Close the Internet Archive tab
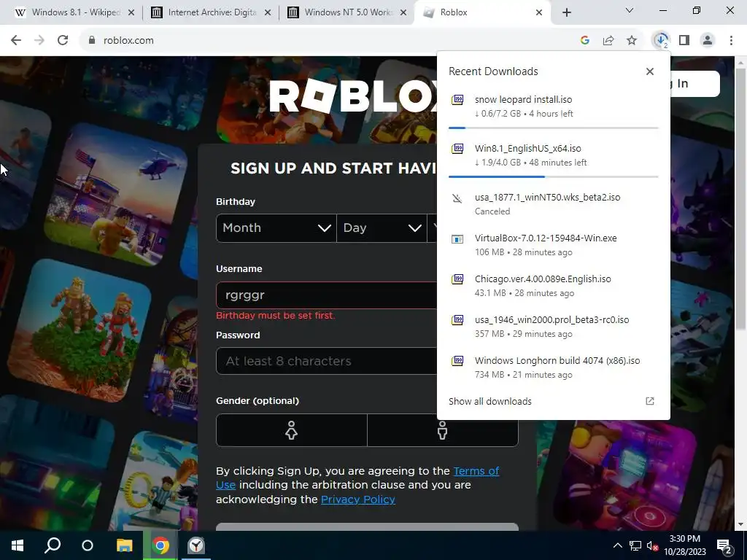The width and height of the screenshot is (747, 560). coord(268,12)
